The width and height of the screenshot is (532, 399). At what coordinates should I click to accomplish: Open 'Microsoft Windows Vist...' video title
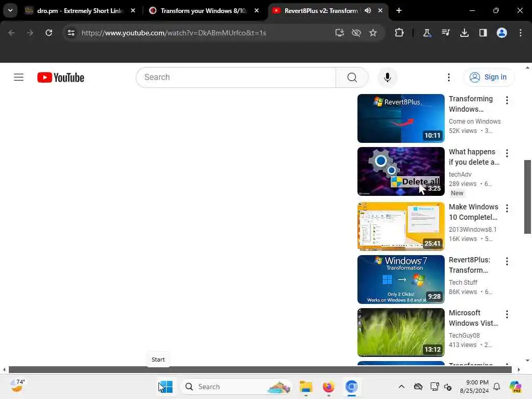point(473,318)
